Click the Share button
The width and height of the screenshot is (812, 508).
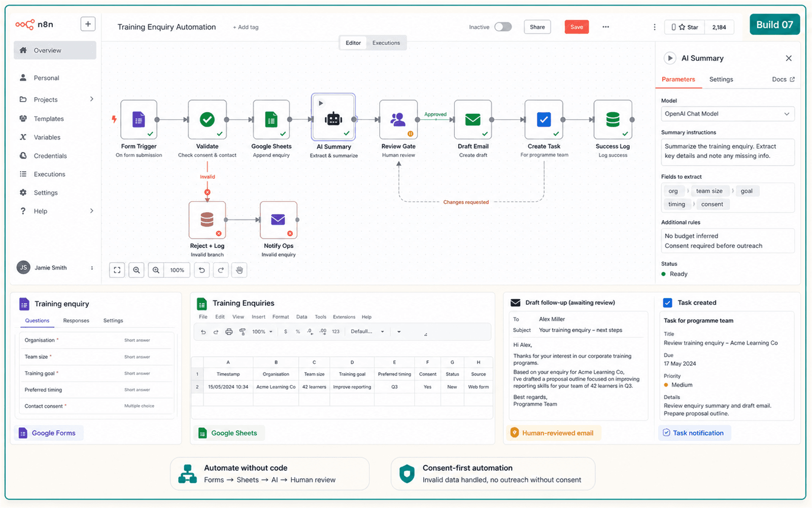tap(537, 27)
